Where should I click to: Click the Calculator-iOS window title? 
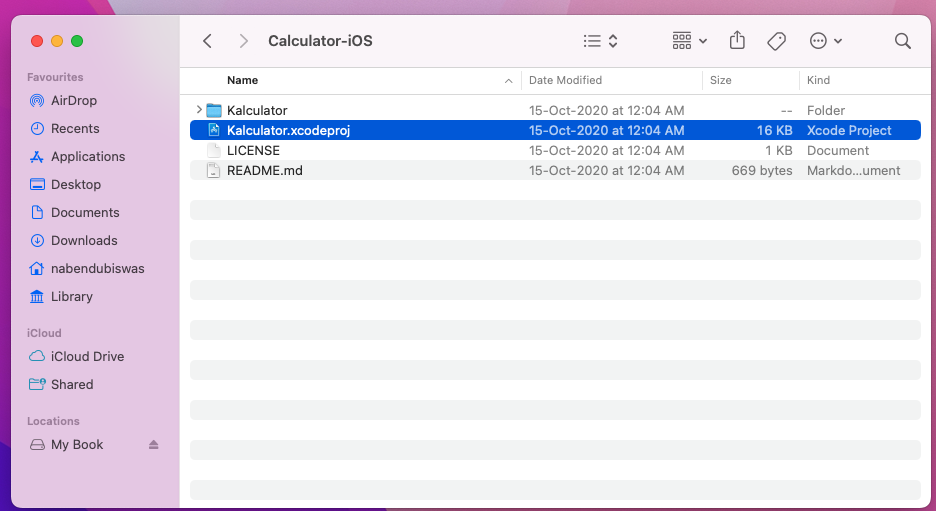pos(320,41)
